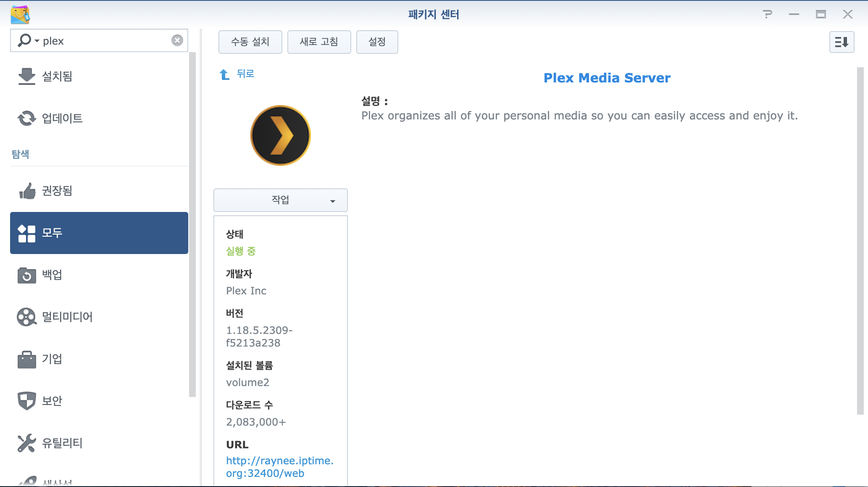Click the Plex Media Server logo
Image resolution: width=868 pixels, height=487 pixels.
pos(281,135)
